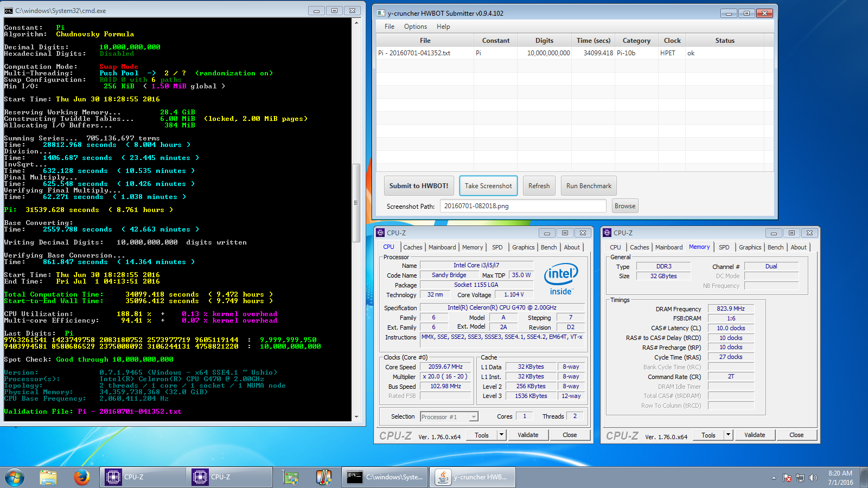The image size is (868, 488).
Task: Click Validate button in left CPU-Z
Action: pyautogui.click(x=528, y=435)
